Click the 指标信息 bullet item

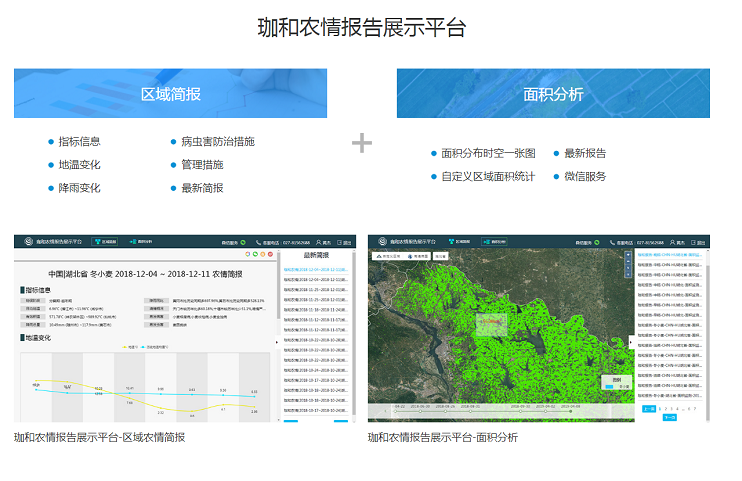[x=79, y=142]
